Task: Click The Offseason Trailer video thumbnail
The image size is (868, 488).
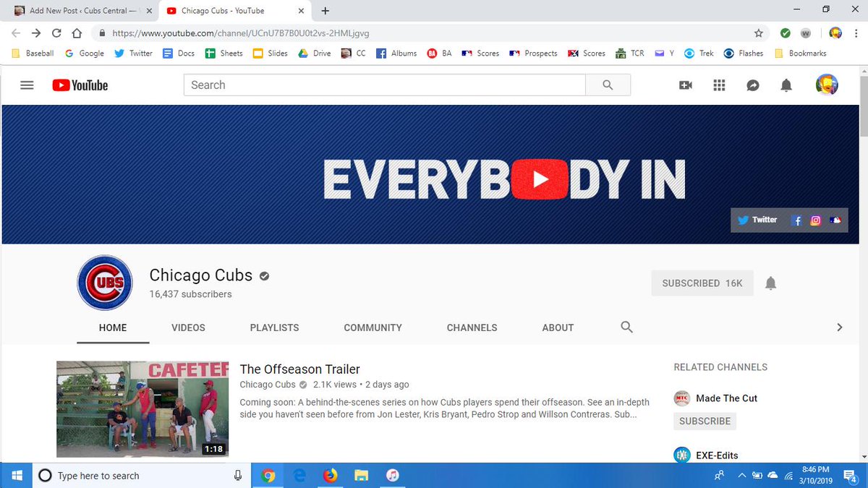Action: pyautogui.click(x=142, y=409)
